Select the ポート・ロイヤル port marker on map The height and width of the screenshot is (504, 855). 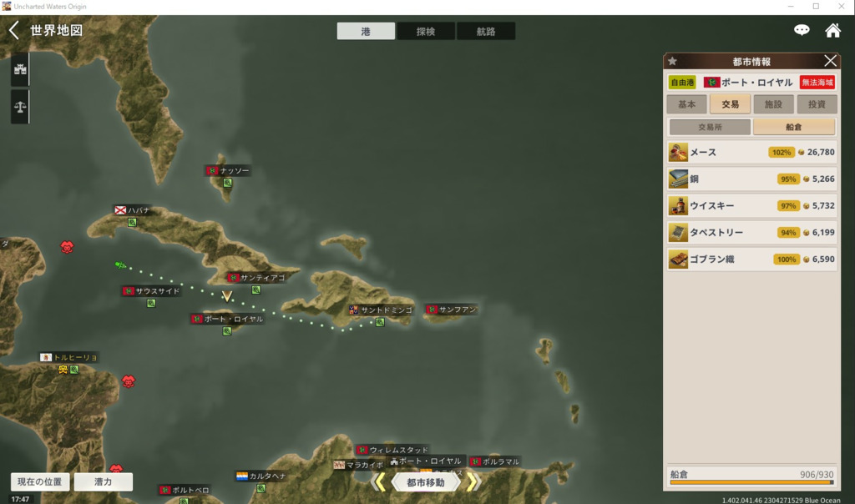click(227, 330)
